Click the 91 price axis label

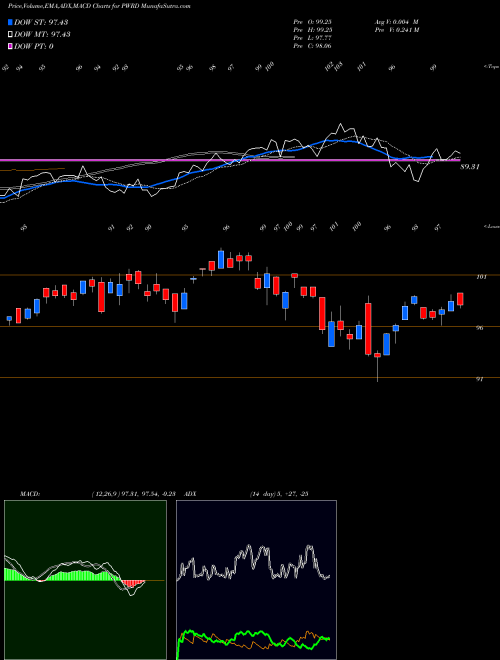479,379
